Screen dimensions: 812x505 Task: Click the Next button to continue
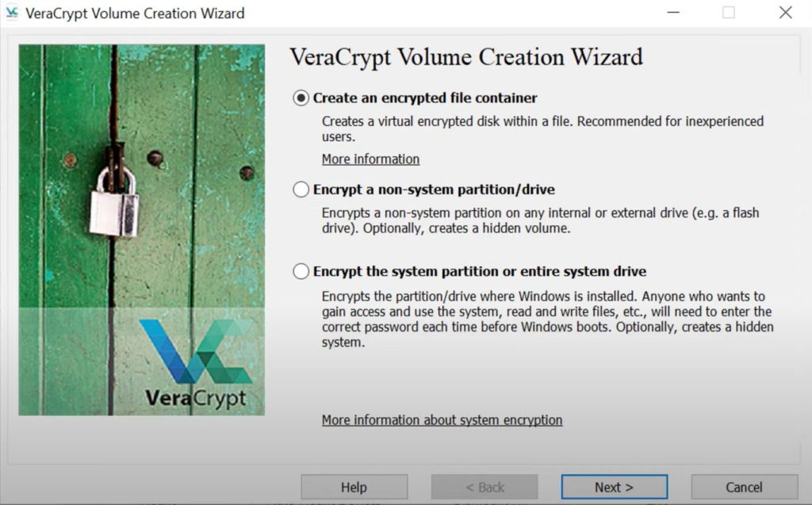614,487
